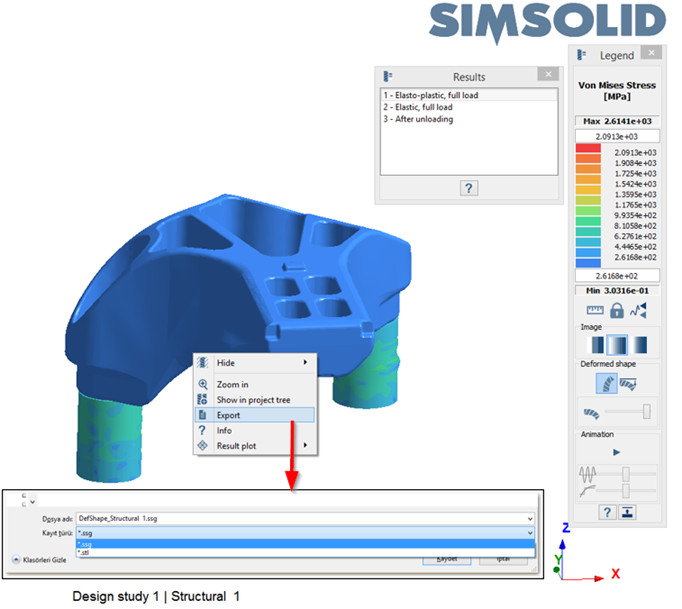This screenshot has height=609, width=682.
Task: Click the Export document icon
Action: (202, 415)
